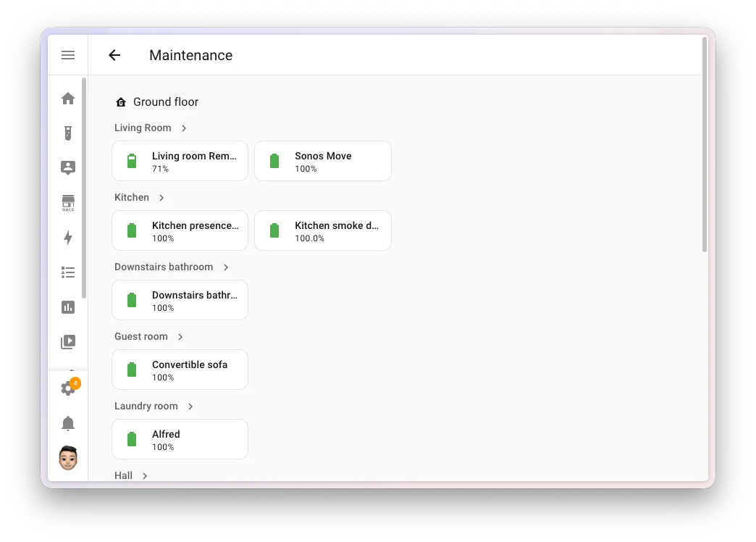Click the Alfred battery icon
The image size is (756, 542).
pyautogui.click(x=132, y=438)
